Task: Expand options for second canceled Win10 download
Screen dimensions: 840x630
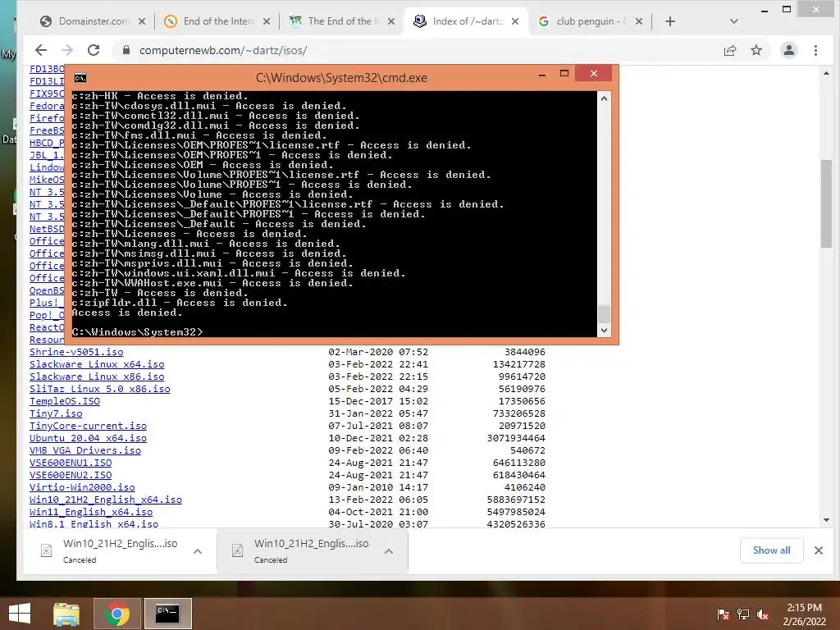Action: point(389,551)
